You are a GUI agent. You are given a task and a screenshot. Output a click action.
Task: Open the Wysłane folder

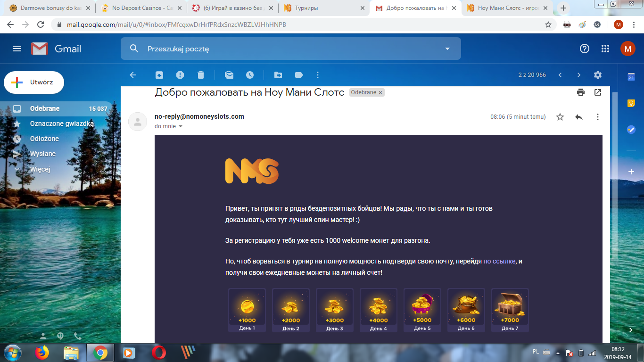pyautogui.click(x=56, y=154)
